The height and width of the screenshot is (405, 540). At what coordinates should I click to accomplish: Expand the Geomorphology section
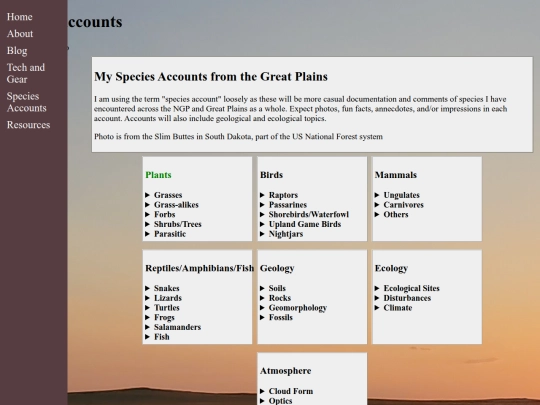pyautogui.click(x=293, y=308)
